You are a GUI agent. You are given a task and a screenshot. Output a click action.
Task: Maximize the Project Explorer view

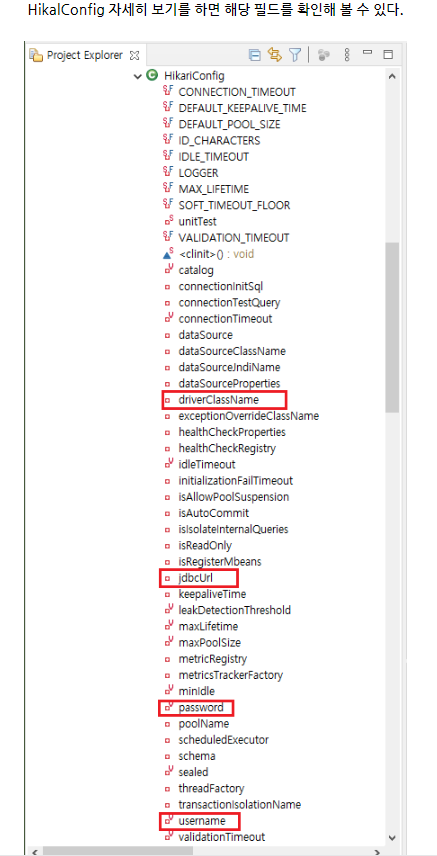click(x=388, y=54)
